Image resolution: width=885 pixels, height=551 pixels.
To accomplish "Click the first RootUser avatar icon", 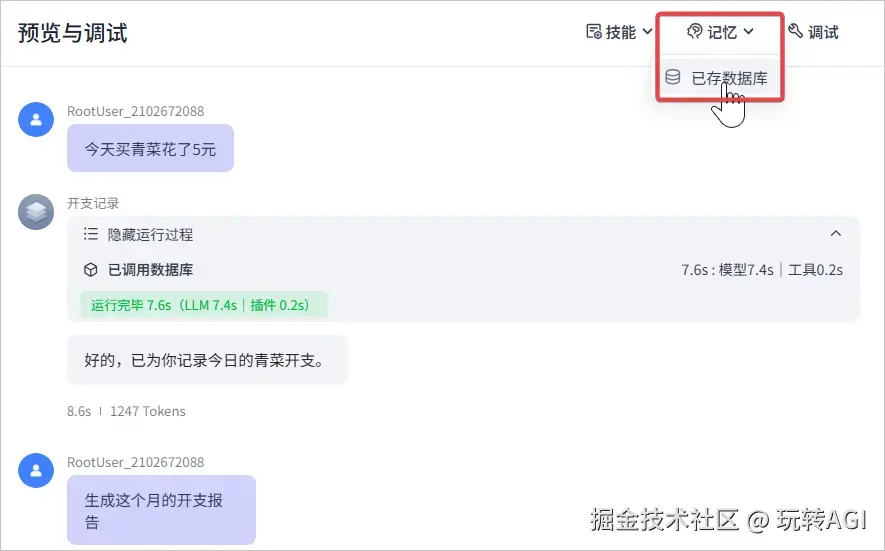I will (36, 120).
